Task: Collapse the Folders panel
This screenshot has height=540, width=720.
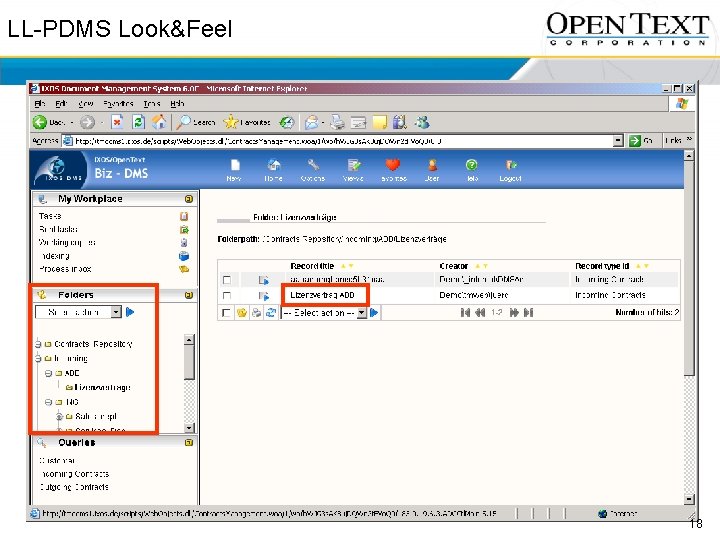Action: point(188,295)
